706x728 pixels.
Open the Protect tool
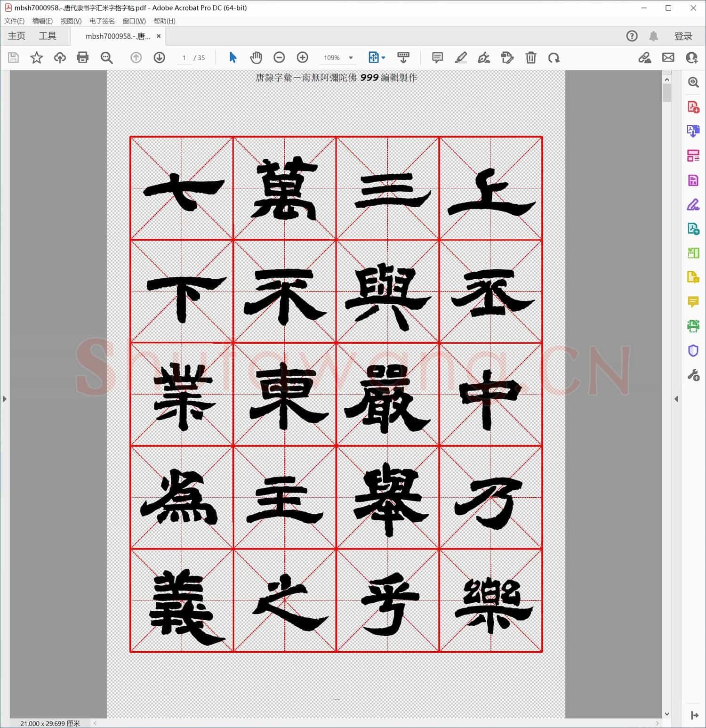(693, 350)
